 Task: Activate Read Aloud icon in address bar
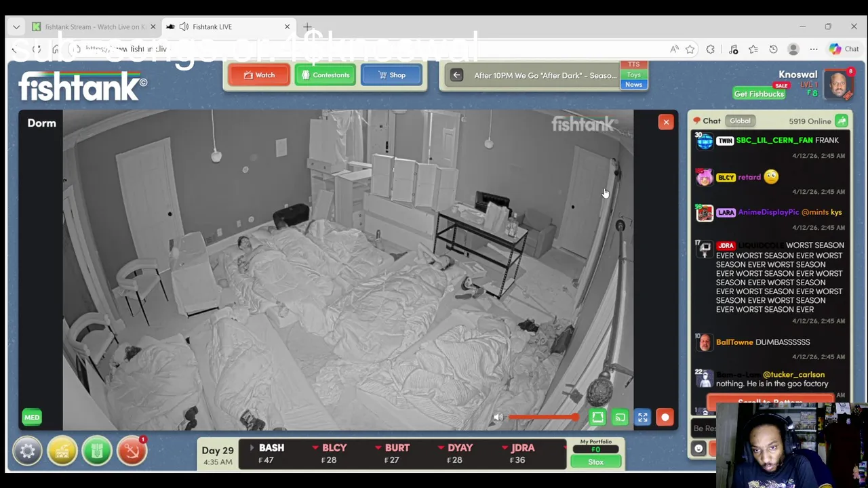coord(673,49)
